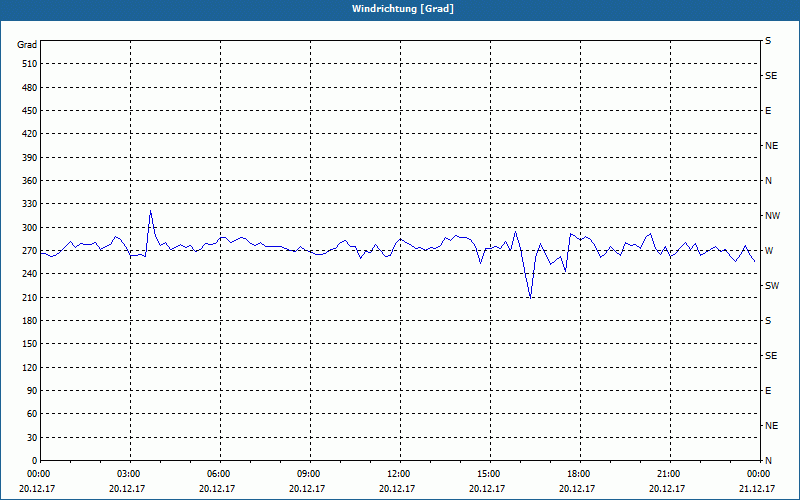The image size is (800, 500).
Task: Select the 'W' compass label
Action: 769,251
